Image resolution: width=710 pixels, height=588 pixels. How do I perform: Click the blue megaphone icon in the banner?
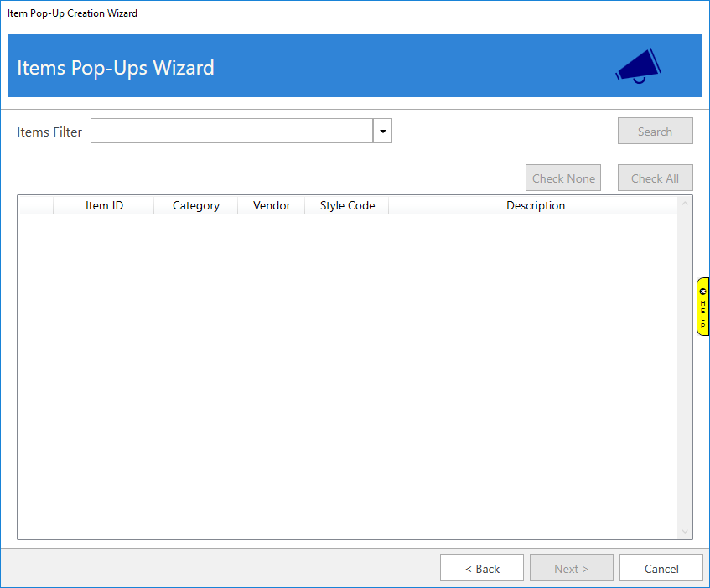point(638,65)
